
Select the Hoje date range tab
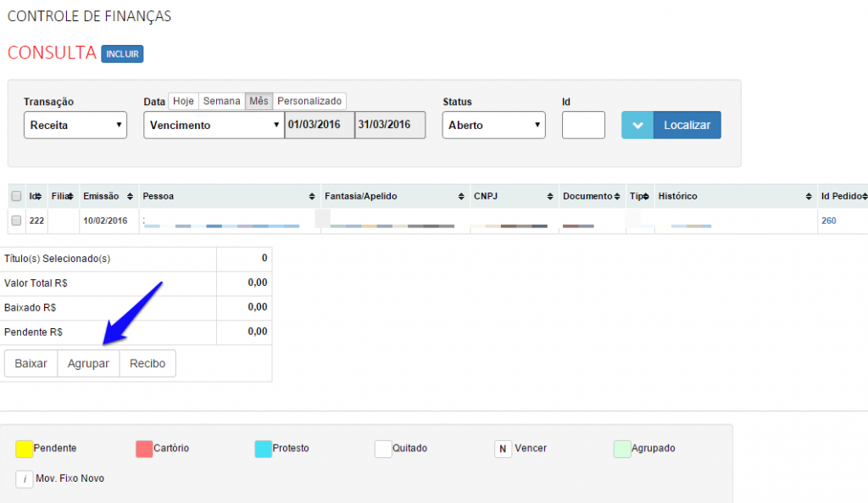click(x=183, y=101)
